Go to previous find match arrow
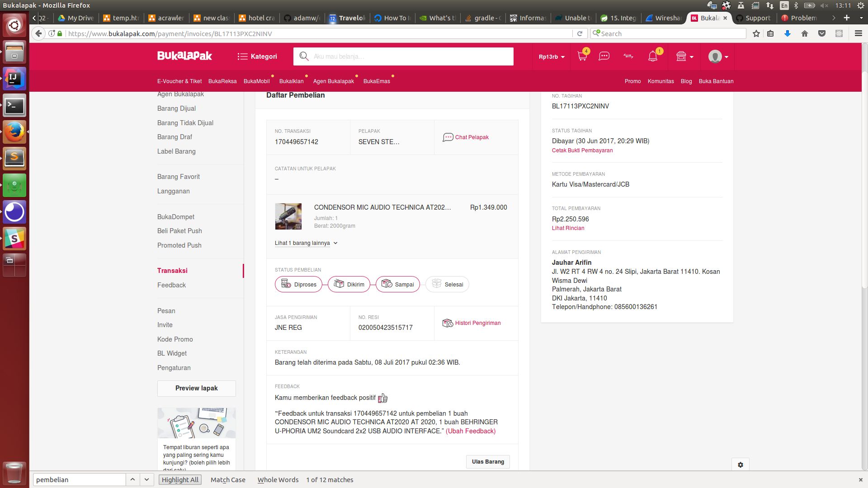The width and height of the screenshot is (868, 488). pyautogui.click(x=132, y=479)
